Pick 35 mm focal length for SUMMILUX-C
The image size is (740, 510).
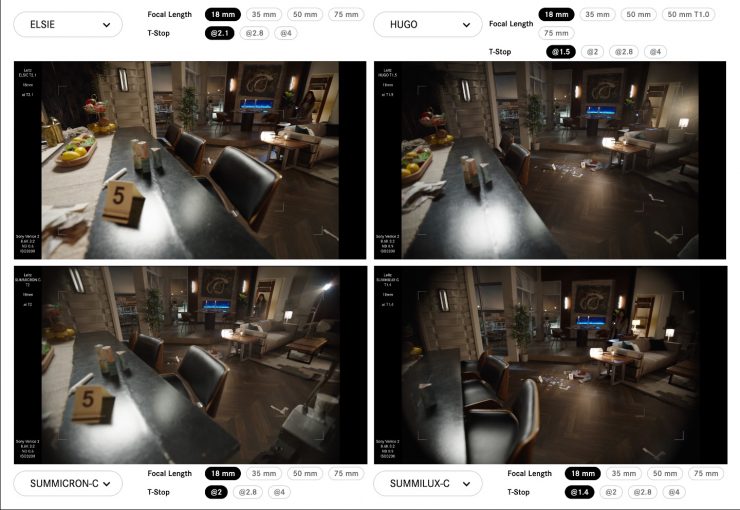[x=622, y=473]
